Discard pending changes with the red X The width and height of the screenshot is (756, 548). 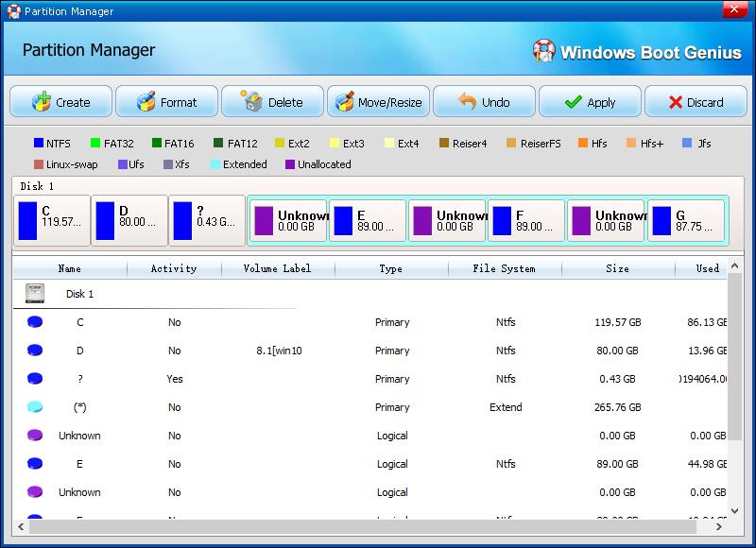point(696,102)
